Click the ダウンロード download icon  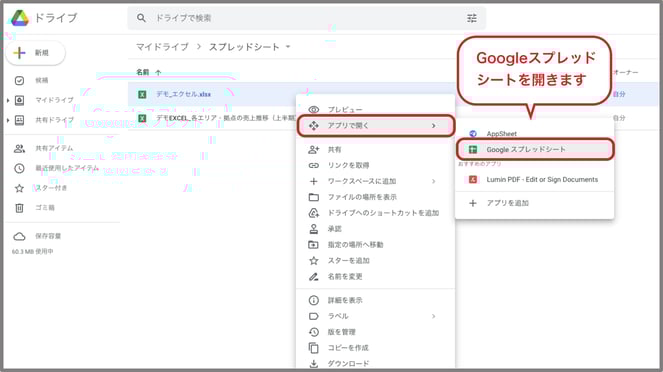[314, 364]
